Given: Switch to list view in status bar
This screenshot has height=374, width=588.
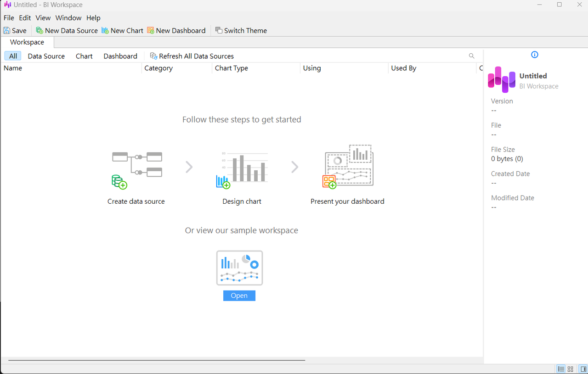Looking at the screenshot, I should pyautogui.click(x=561, y=369).
